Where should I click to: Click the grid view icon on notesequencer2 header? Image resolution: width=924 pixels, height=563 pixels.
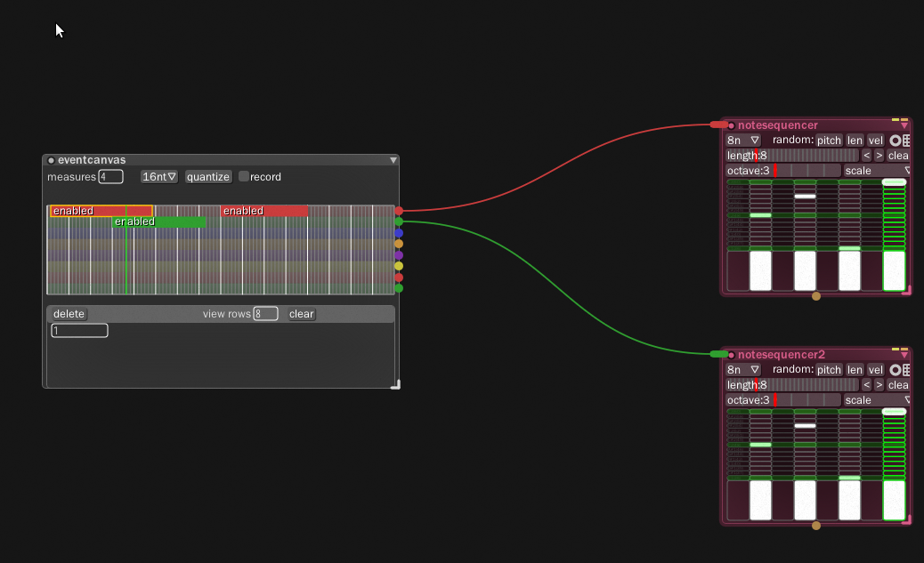[906, 369]
